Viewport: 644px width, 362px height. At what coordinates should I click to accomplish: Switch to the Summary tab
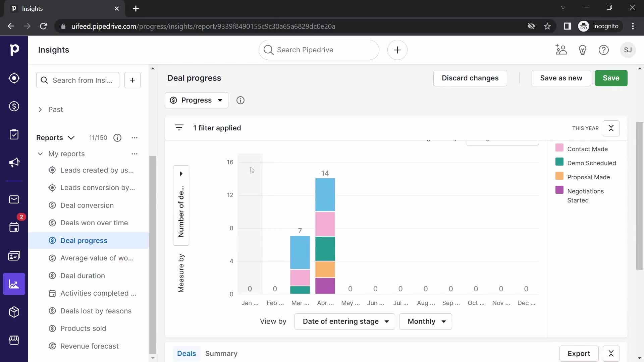(x=222, y=353)
